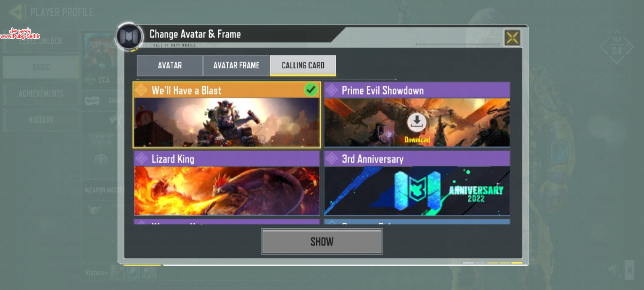
Task: Click the diamond rarity icon beside Lizard King
Action: 141,159
